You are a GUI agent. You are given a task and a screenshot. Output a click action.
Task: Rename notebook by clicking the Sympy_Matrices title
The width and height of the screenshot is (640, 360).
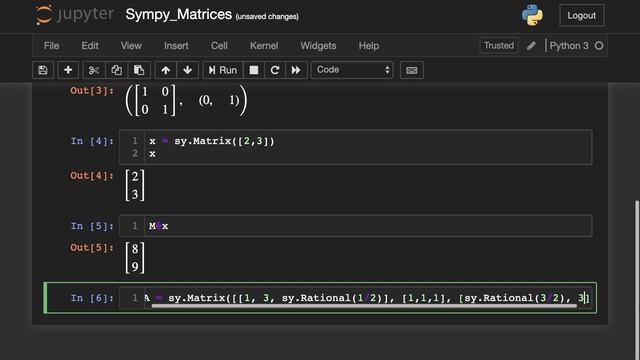tap(178, 15)
